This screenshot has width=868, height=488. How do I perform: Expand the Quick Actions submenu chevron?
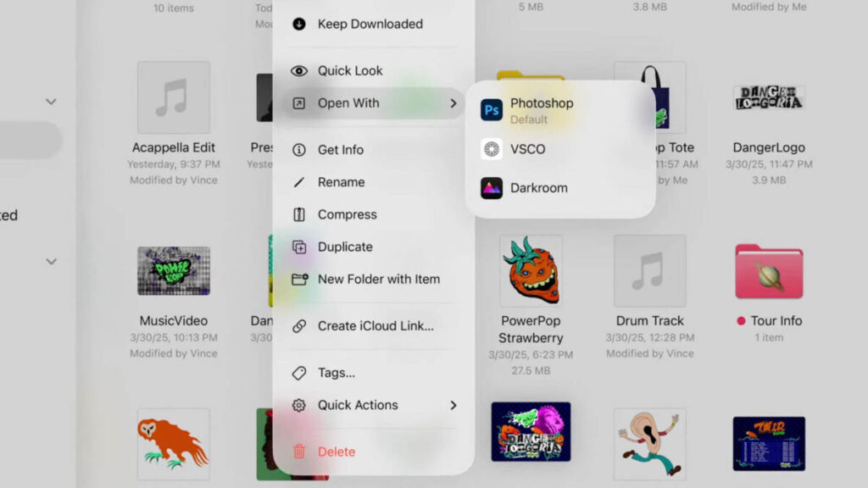tap(453, 406)
